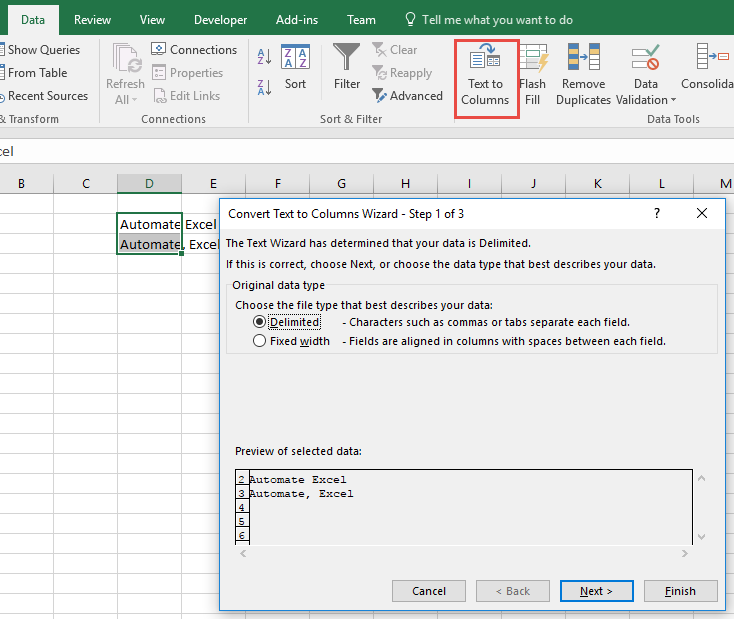
Task: Open the Data Validation dropdown arrow
Action: click(x=674, y=100)
